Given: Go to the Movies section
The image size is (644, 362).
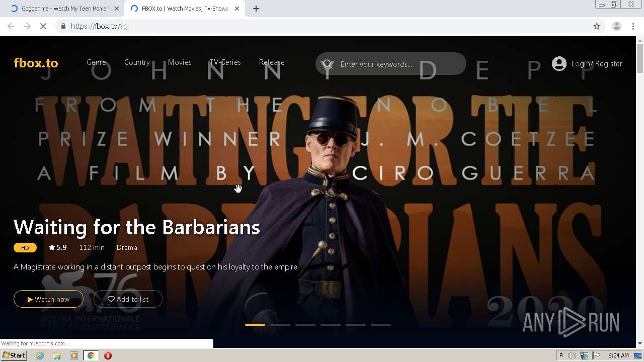Looking at the screenshot, I should pyautogui.click(x=180, y=62).
